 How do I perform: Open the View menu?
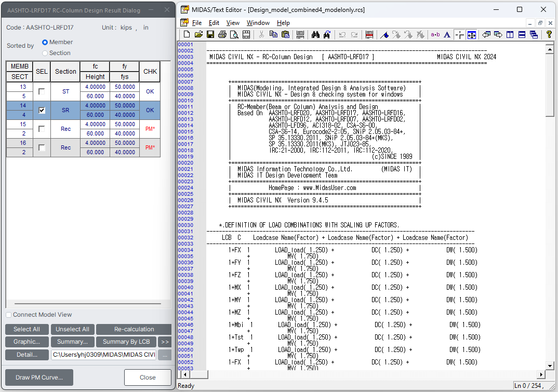233,23
